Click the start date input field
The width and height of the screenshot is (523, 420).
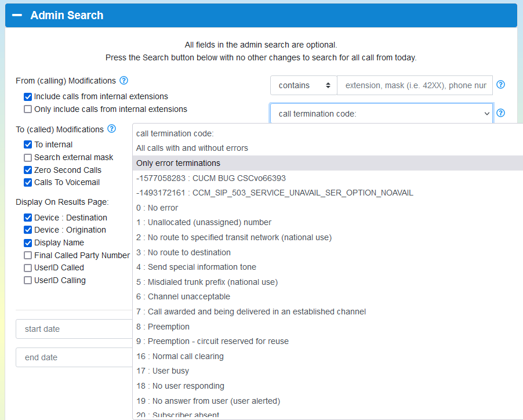click(x=74, y=329)
